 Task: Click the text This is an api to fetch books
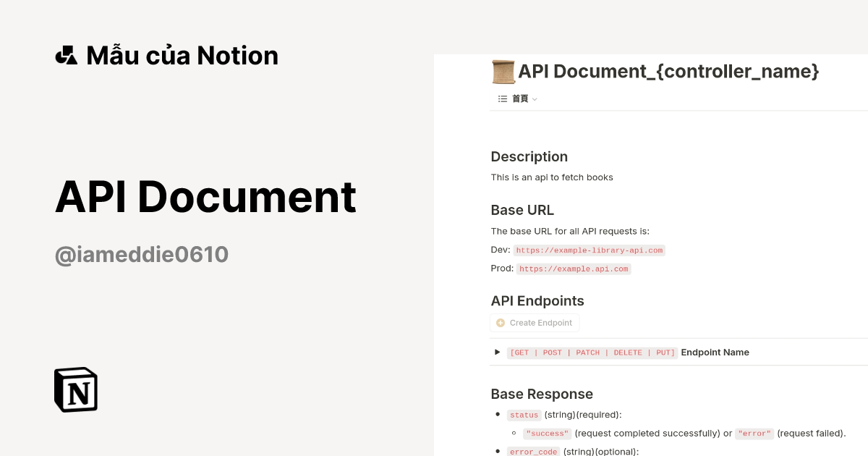coord(552,177)
